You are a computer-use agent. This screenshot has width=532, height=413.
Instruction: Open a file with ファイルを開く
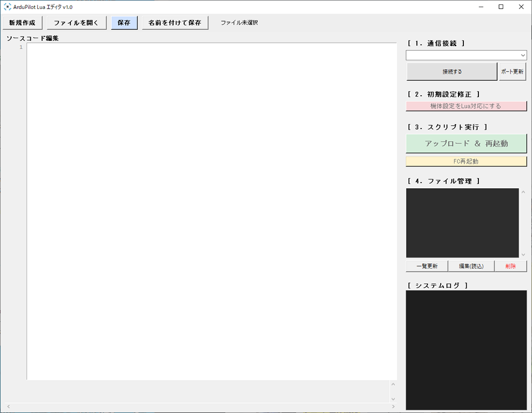coord(76,23)
